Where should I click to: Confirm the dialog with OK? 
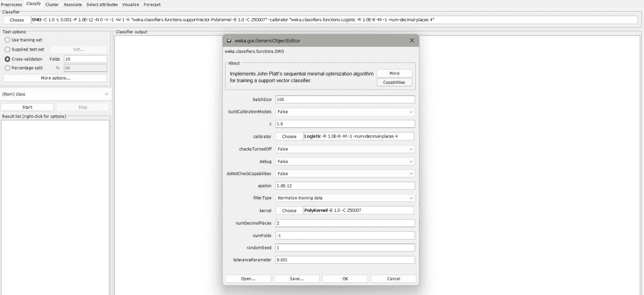(x=345, y=278)
